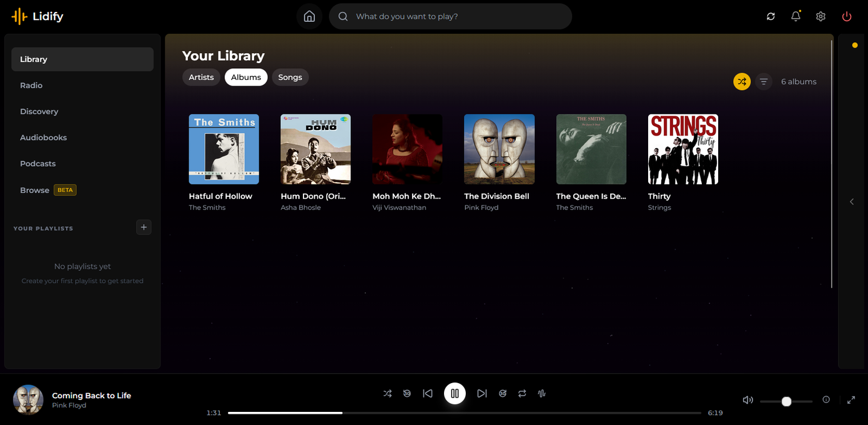
Task: Open the notifications bell
Action: 796,16
